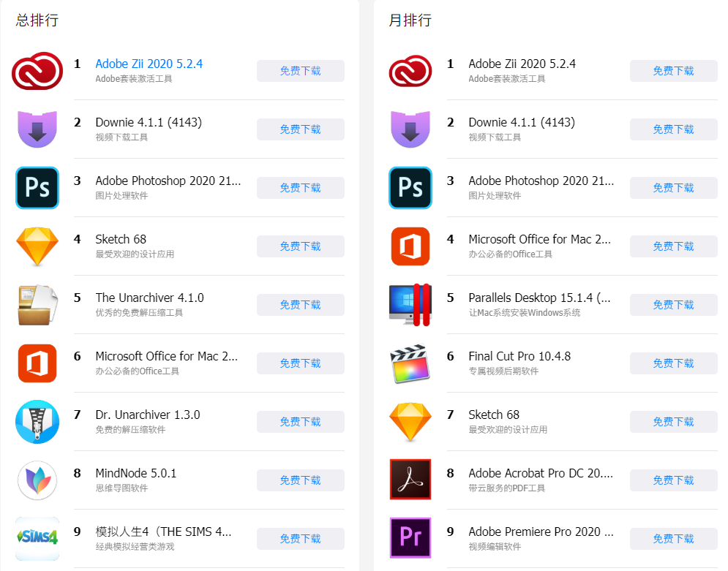Open the Adobe Acrobat Pro icon

coord(410,479)
